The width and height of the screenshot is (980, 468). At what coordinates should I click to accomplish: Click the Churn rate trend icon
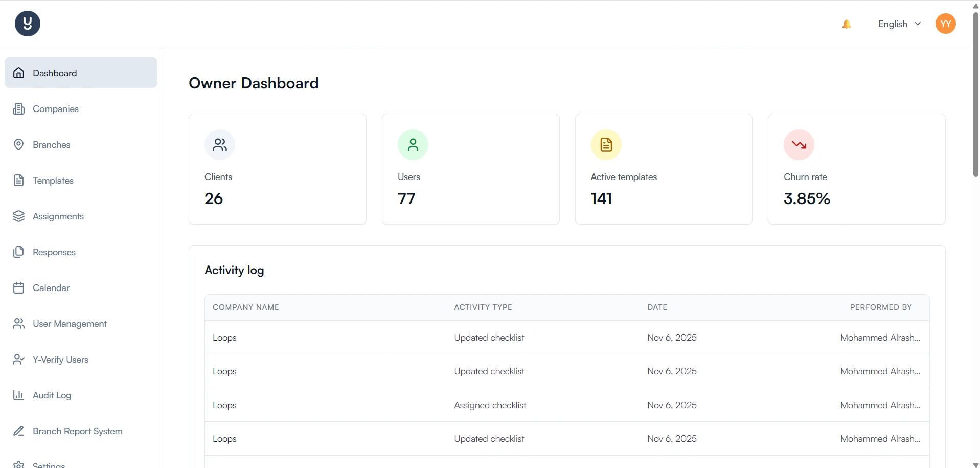coord(799,145)
